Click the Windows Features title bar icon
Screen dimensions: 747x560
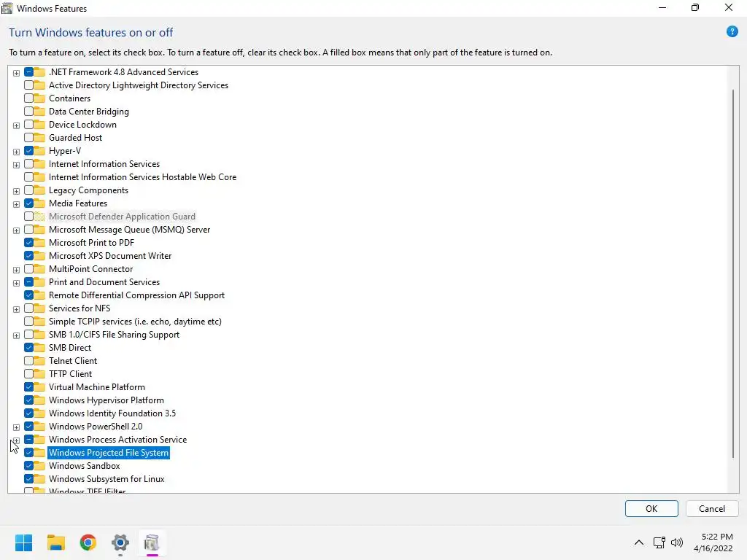pos(7,8)
